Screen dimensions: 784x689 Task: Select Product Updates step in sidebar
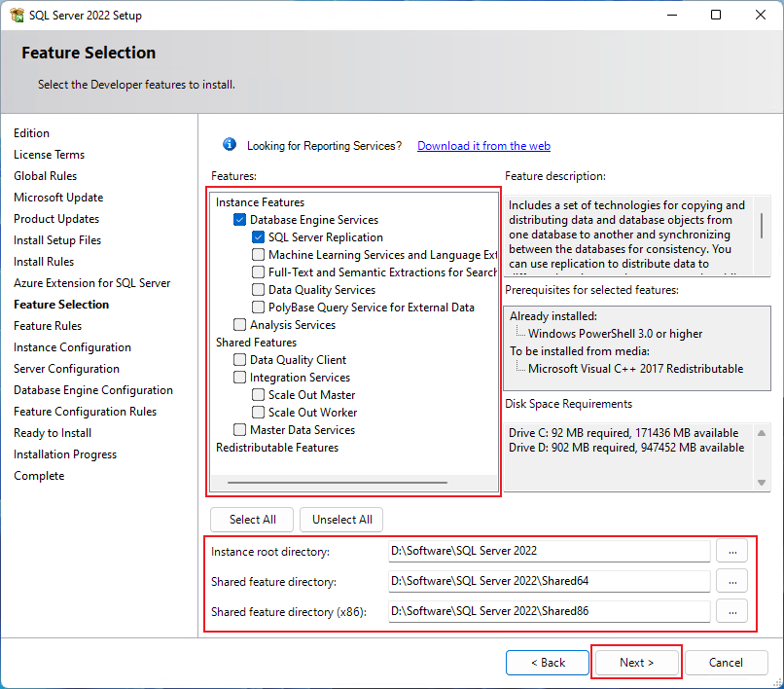[56, 219]
